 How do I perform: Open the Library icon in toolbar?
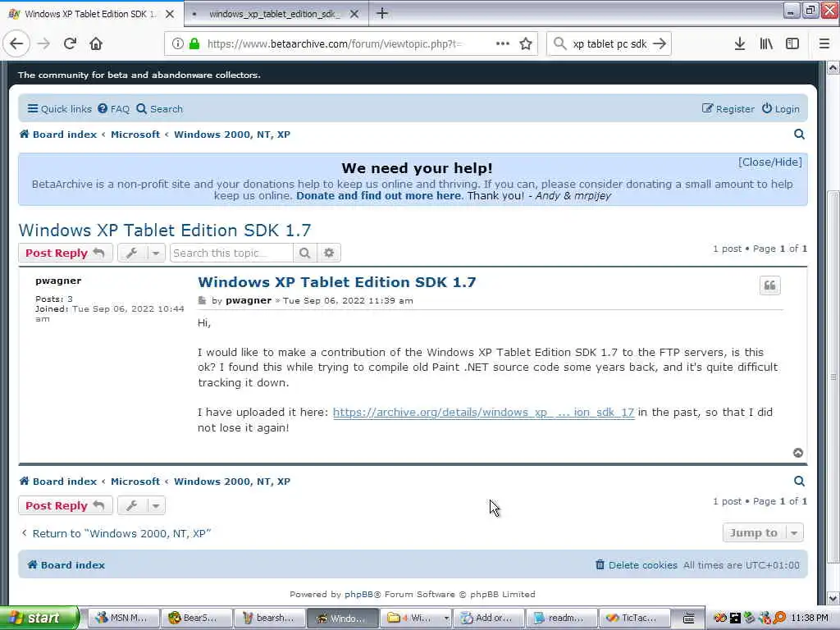coord(766,44)
